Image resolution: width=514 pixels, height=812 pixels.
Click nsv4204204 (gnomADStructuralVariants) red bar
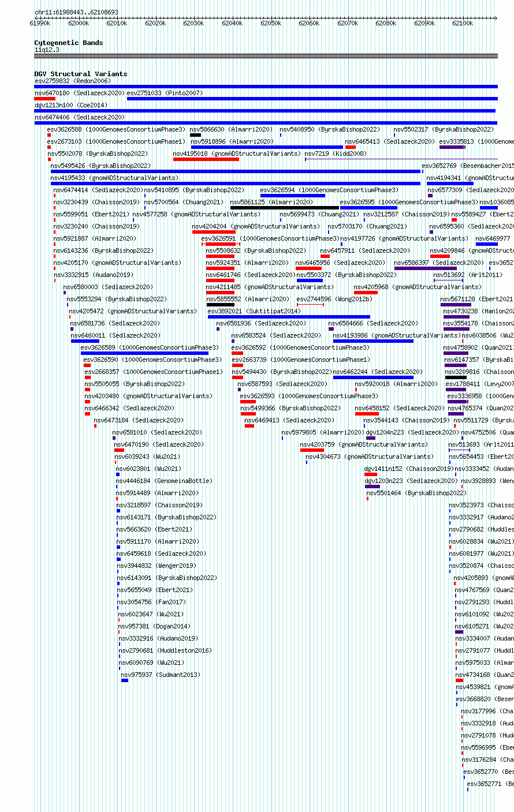[214, 232]
